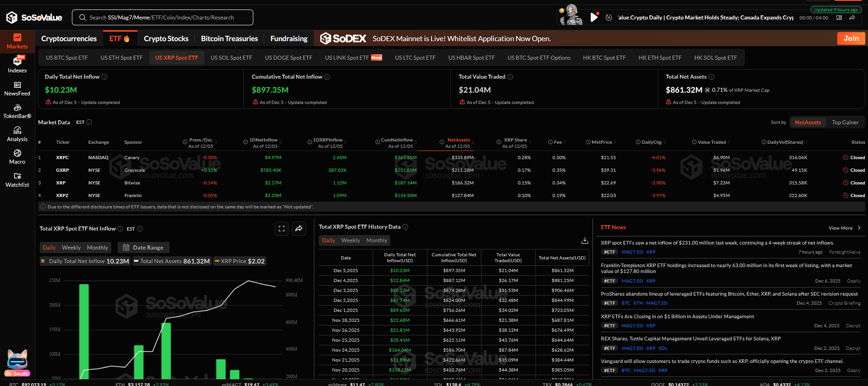Open the Markets sidebar section
This screenshot has width=868, height=386.
[17, 41]
